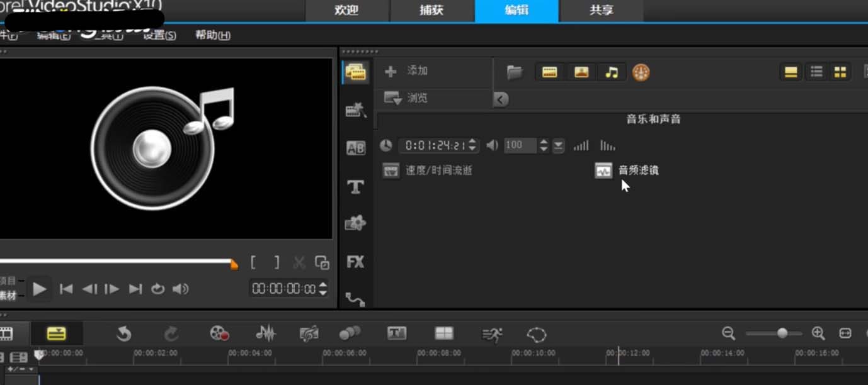Switch to the 捕获 tab
Image resolution: width=868 pixels, height=385 pixels.
(x=431, y=10)
